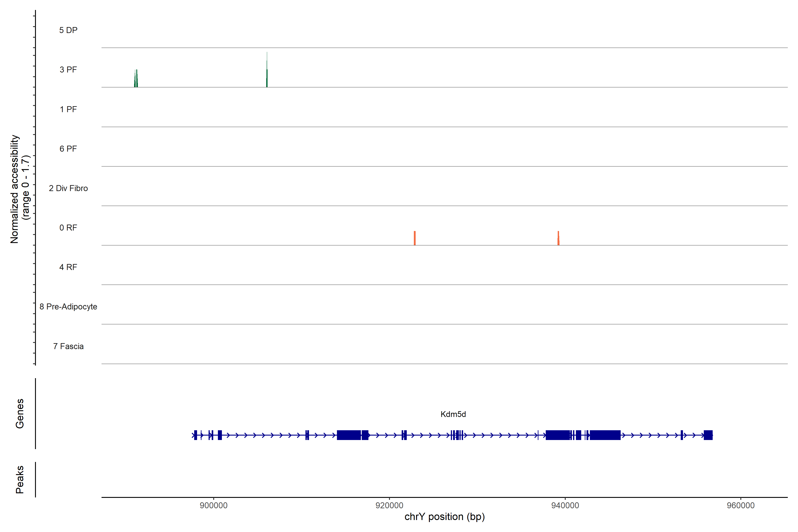Click the 900000 x-axis tick label

213,505
